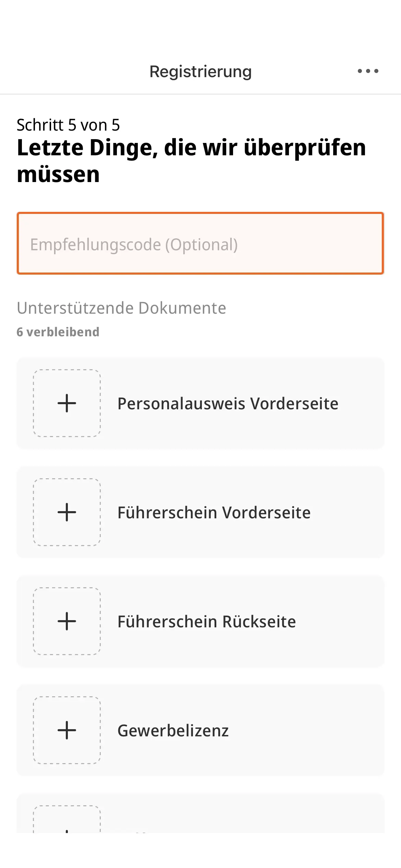Tap the Letzte Dinge heading
This screenshot has height=868, width=401.
(191, 161)
